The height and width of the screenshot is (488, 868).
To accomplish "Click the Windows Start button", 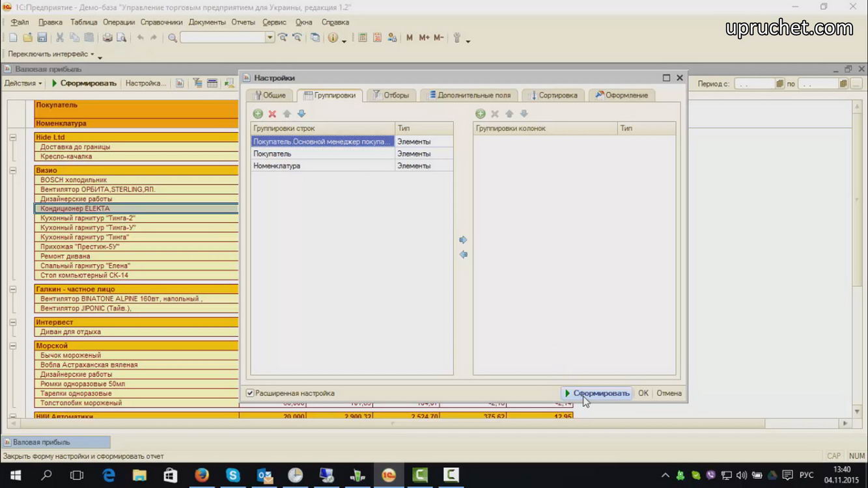I will 16,476.
